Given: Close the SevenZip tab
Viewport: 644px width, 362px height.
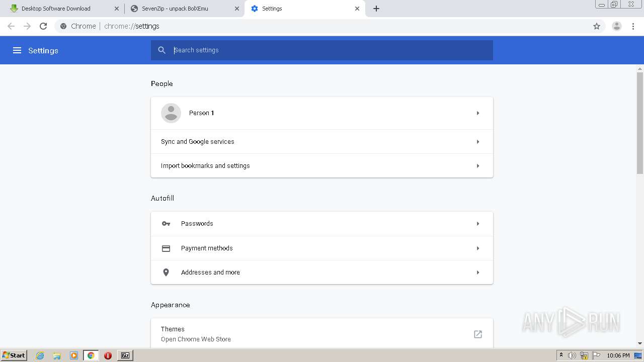Looking at the screenshot, I should click(x=237, y=9).
